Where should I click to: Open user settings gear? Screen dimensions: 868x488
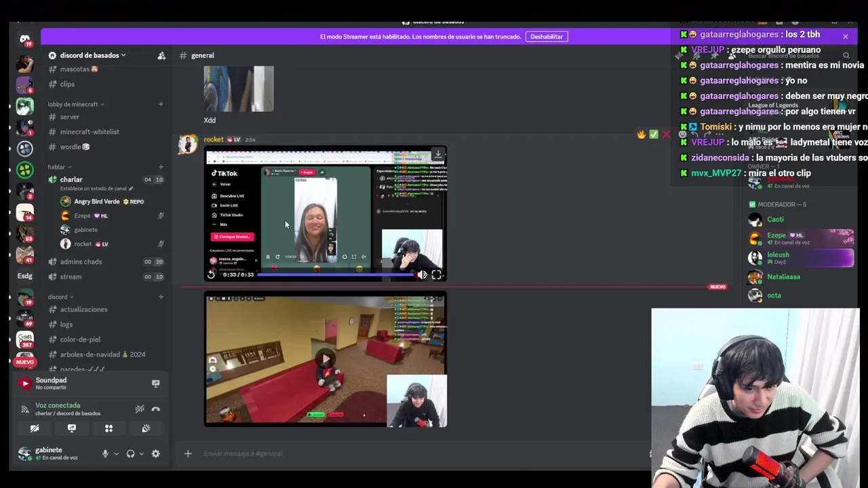point(156,453)
